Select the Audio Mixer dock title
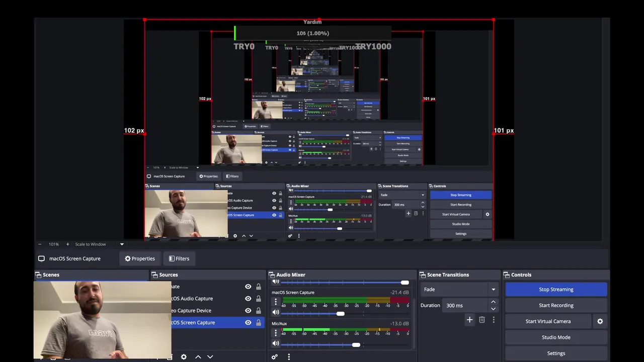 (291, 275)
